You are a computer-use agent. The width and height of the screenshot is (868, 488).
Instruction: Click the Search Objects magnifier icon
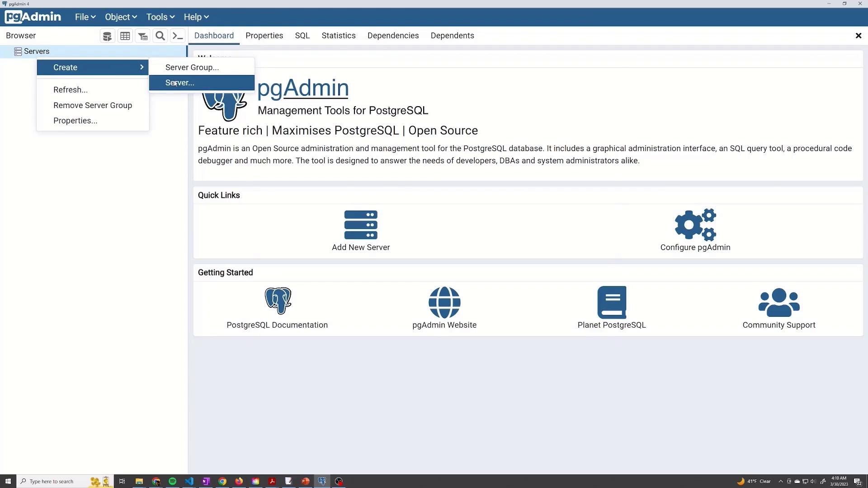(x=160, y=36)
